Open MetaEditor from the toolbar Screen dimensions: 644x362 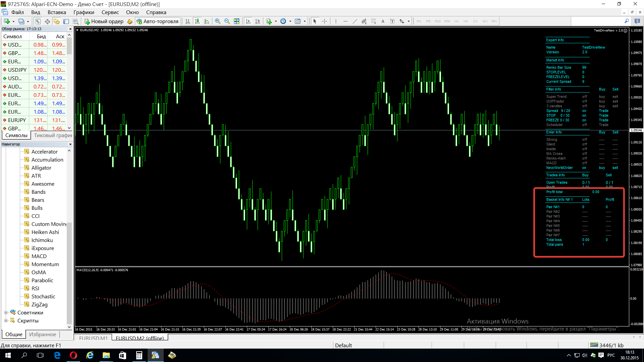(x=130, y=21)
